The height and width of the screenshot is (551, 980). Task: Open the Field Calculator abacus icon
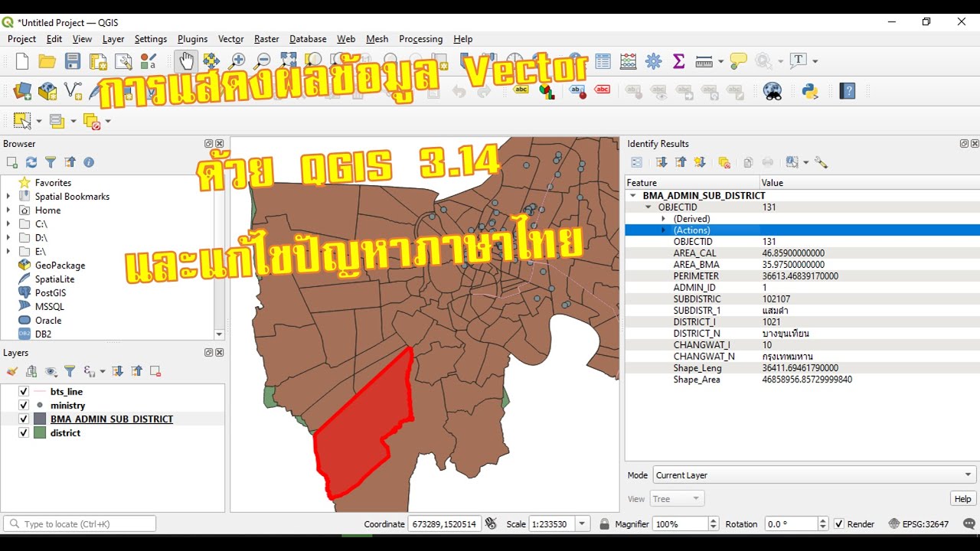[629, 61]
